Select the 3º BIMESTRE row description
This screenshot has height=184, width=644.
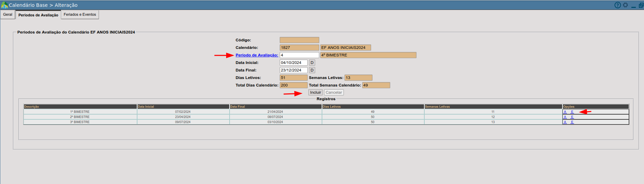80,122
